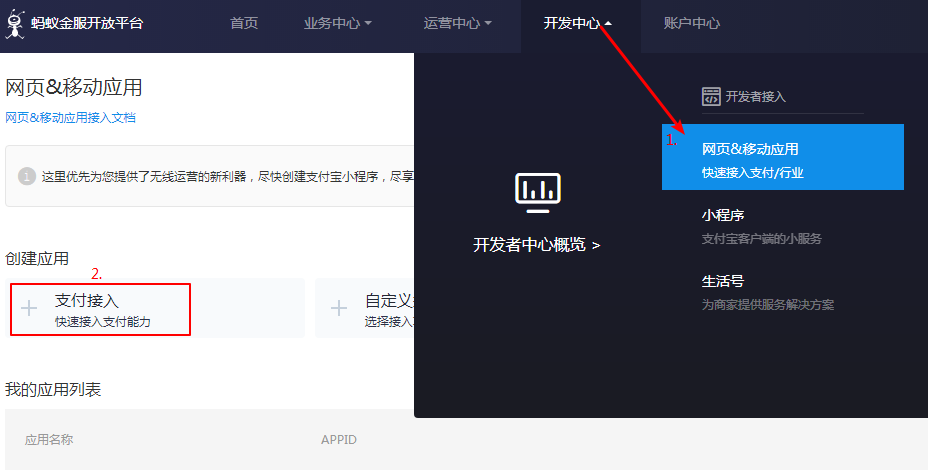The image size is (928, 473).
Task: Click the 开发者接入 code window icon
Action: 711,96
